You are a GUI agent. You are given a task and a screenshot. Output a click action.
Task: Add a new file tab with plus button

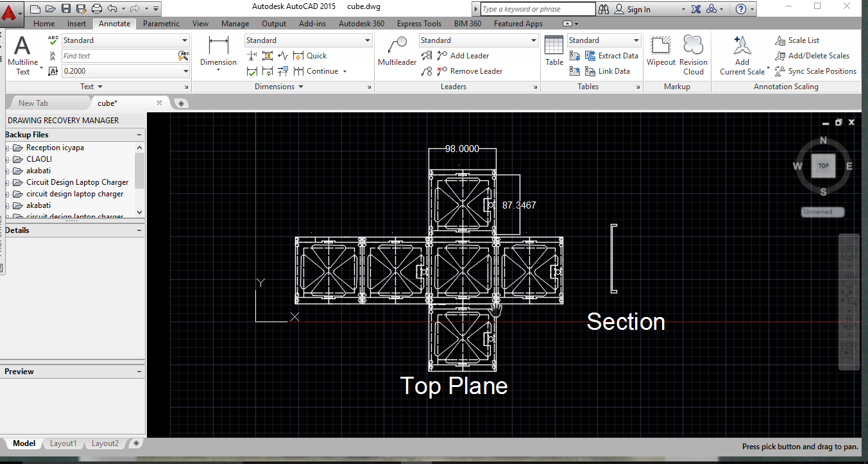[x=180, y=103]
